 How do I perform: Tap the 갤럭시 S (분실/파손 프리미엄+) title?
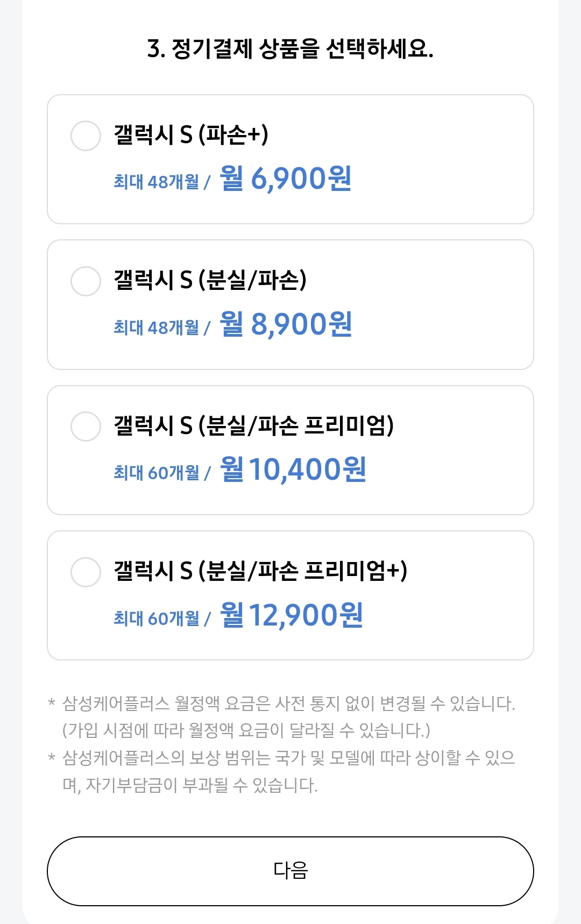coord(260,571)
